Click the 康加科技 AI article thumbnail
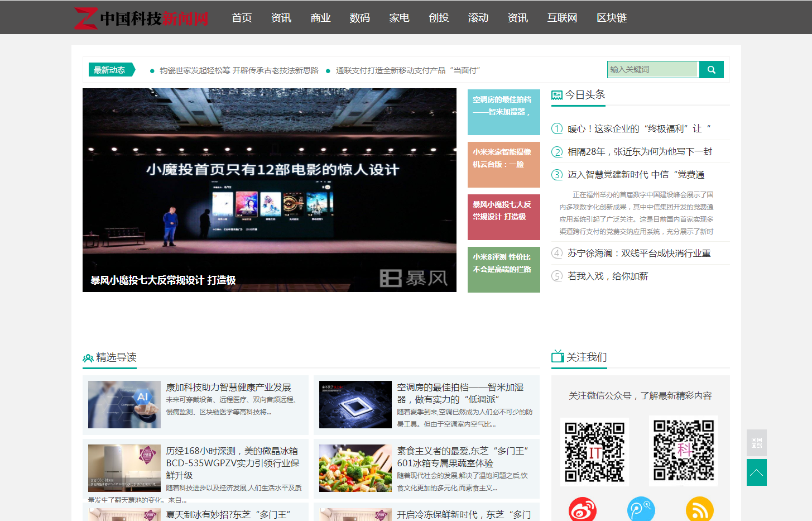 pyautogui.click(x=124, y=405)
